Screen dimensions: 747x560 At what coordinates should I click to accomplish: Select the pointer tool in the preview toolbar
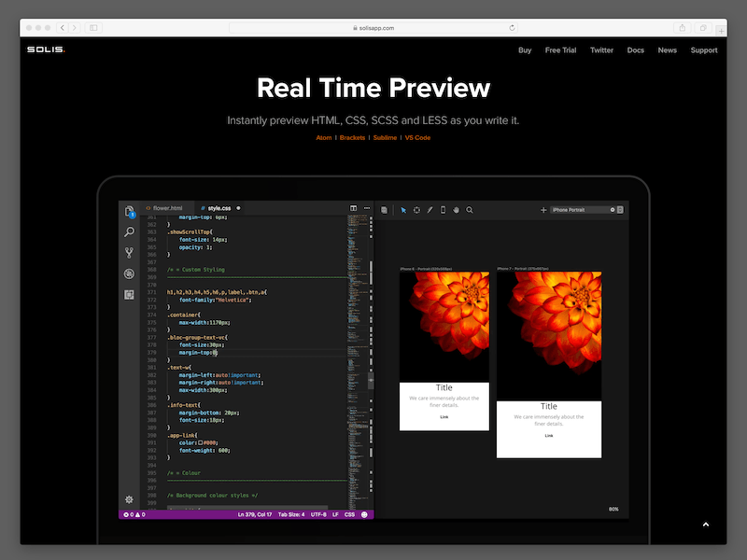403,209
